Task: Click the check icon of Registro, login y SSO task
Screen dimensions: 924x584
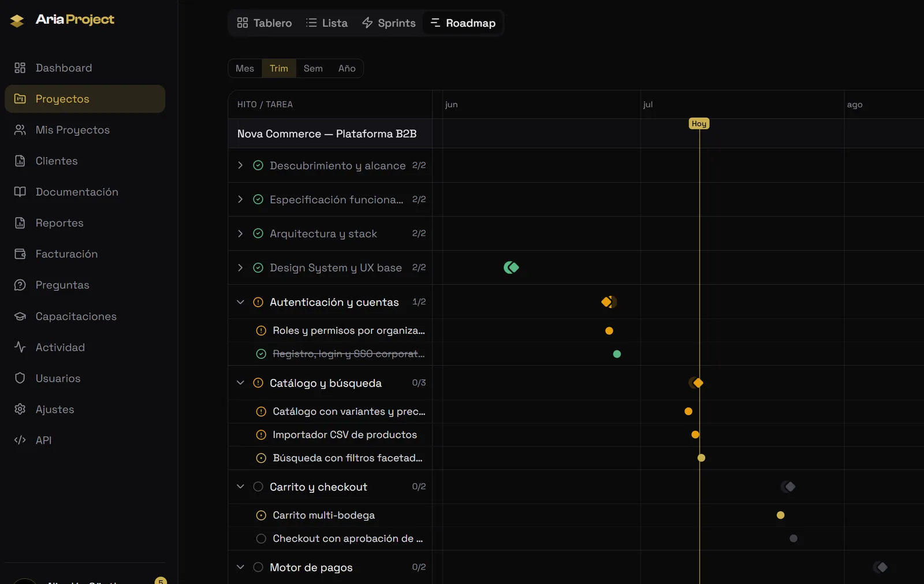Action: (x=261, y=354)
